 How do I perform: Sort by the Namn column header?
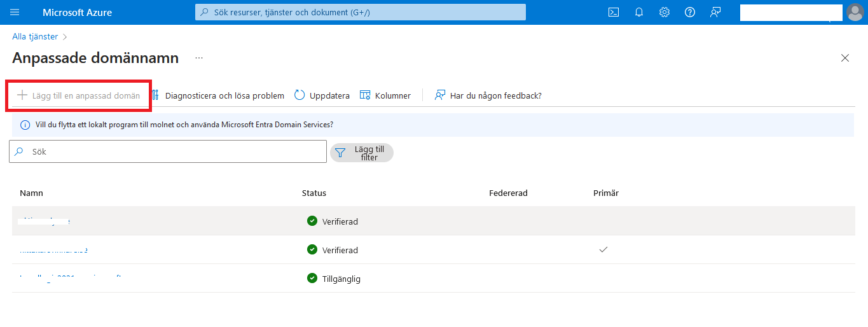click(31, 193)
